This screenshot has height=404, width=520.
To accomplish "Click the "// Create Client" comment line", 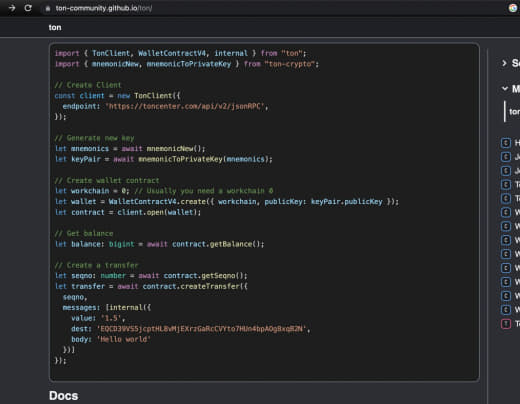I will pos(88,85).
